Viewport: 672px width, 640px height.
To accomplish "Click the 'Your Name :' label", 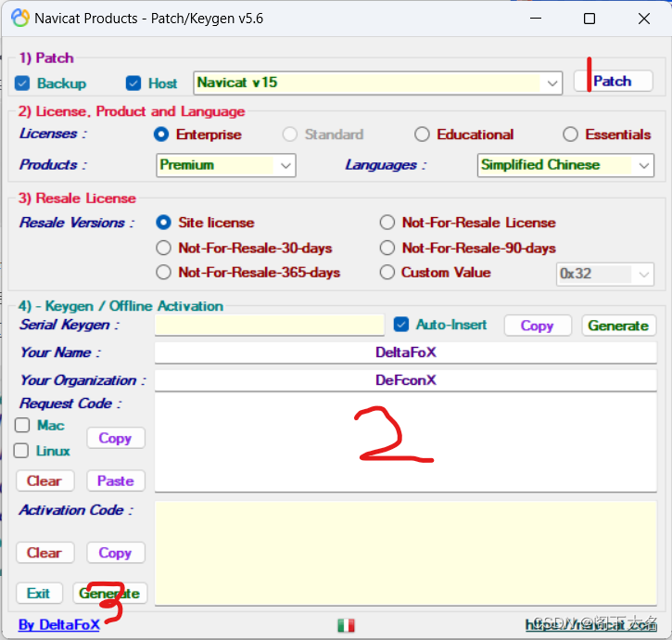I will 60,352.
